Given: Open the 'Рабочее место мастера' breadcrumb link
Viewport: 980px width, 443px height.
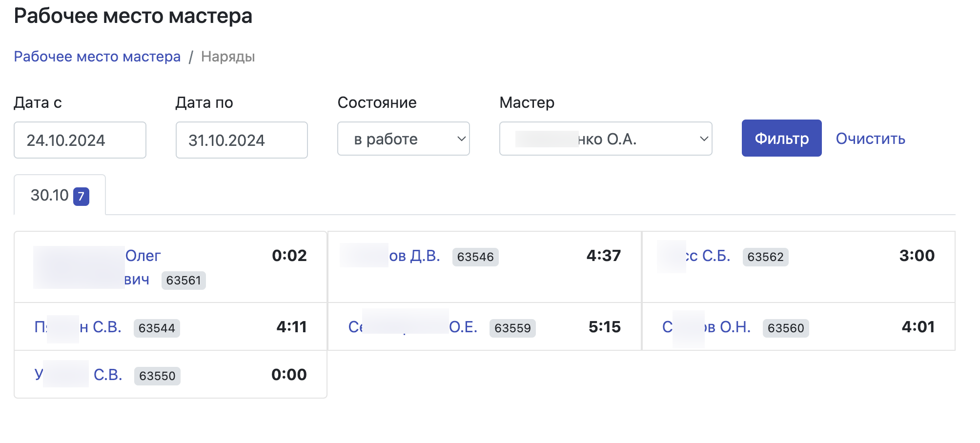Looking at the screenshot, I should [x=97, y=57].
